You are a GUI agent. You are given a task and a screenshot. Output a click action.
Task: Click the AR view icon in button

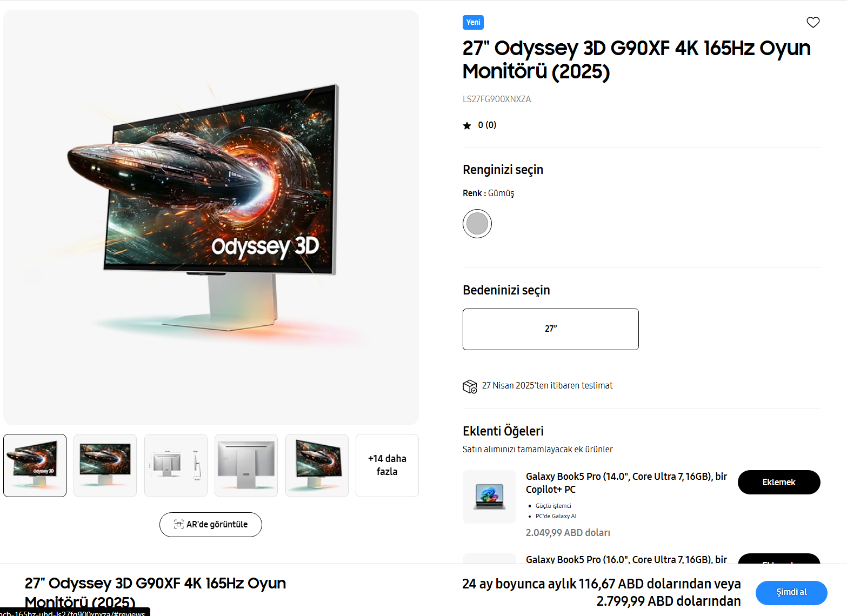click(x=179, y=524)
